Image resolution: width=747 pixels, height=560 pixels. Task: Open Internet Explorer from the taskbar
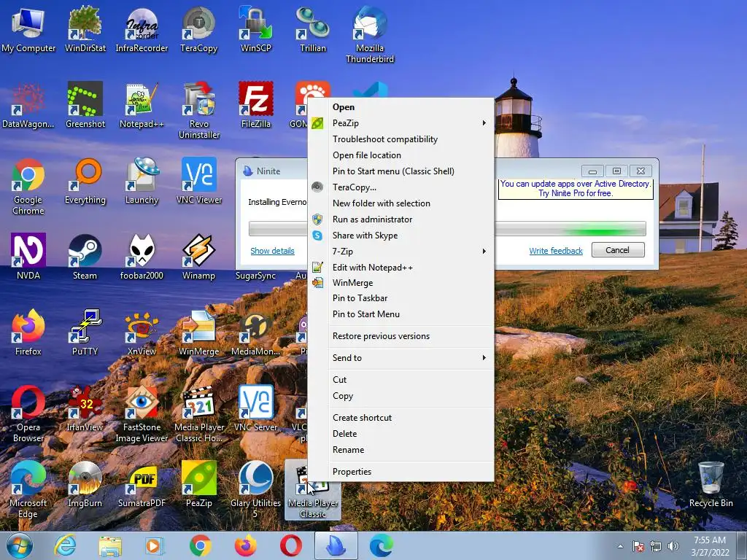(x=65, y=545)
